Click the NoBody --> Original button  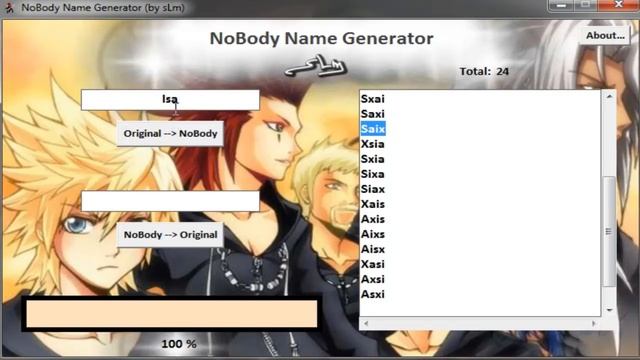(x=170, y=235)
